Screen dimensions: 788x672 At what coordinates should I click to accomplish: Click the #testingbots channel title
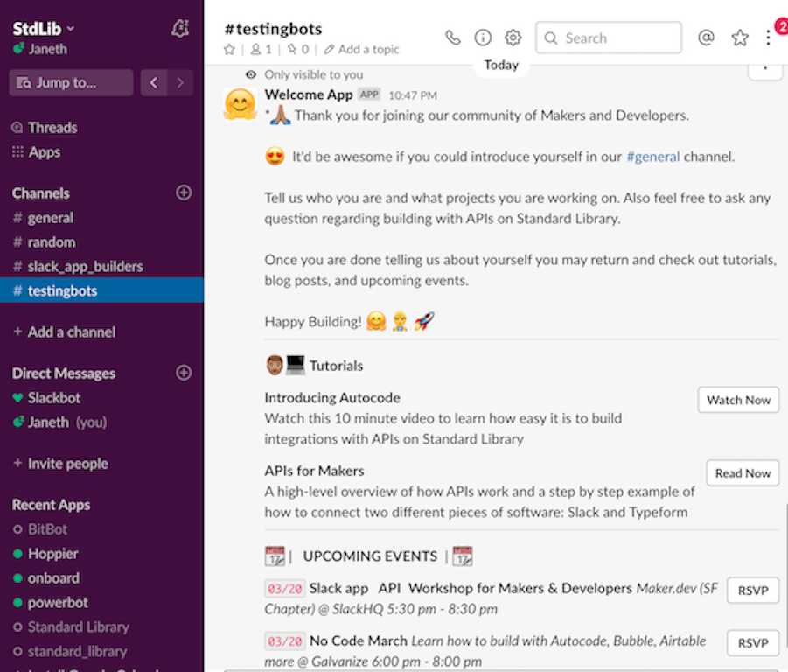(273, 29)
